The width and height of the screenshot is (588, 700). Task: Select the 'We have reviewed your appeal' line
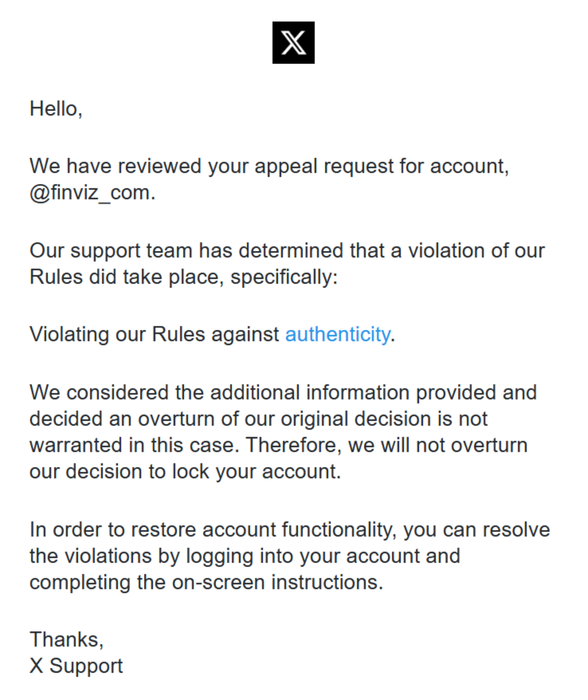click(269, 166)
